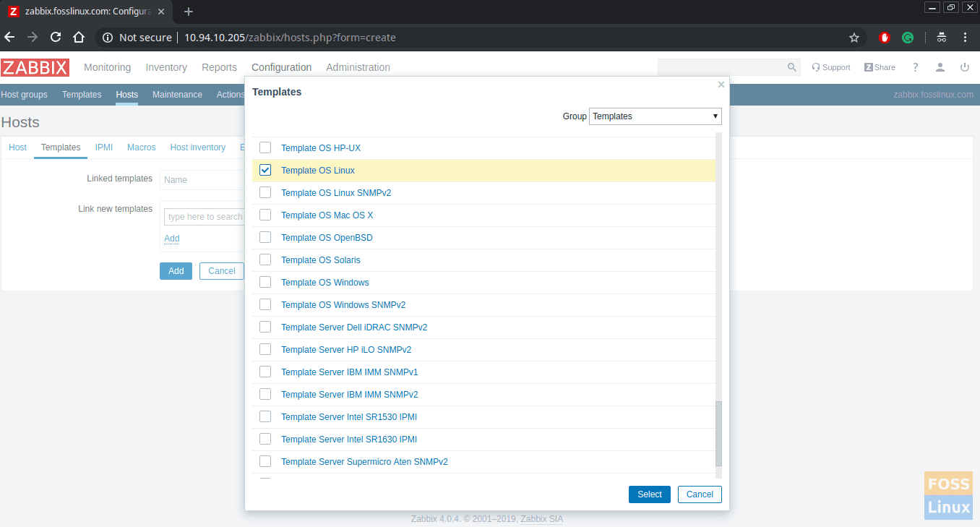Click the search magnifier icon in Zabbix header
Image resolution: width=980 pixels, height=527 pixels.
click(791, 67)
